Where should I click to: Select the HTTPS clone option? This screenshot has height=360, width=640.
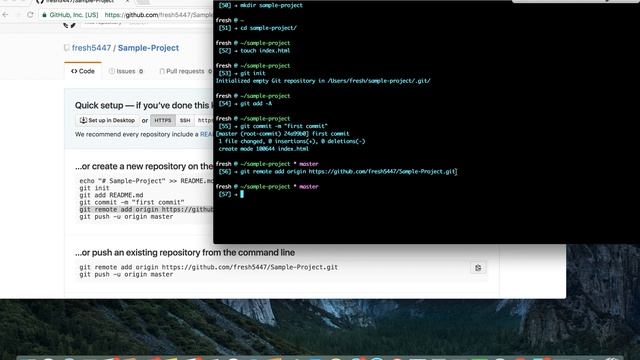[x=163, y=120]
